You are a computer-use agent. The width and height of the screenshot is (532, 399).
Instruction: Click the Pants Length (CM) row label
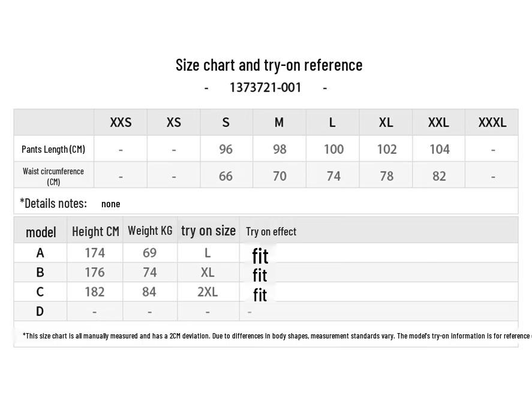[53, 149]
